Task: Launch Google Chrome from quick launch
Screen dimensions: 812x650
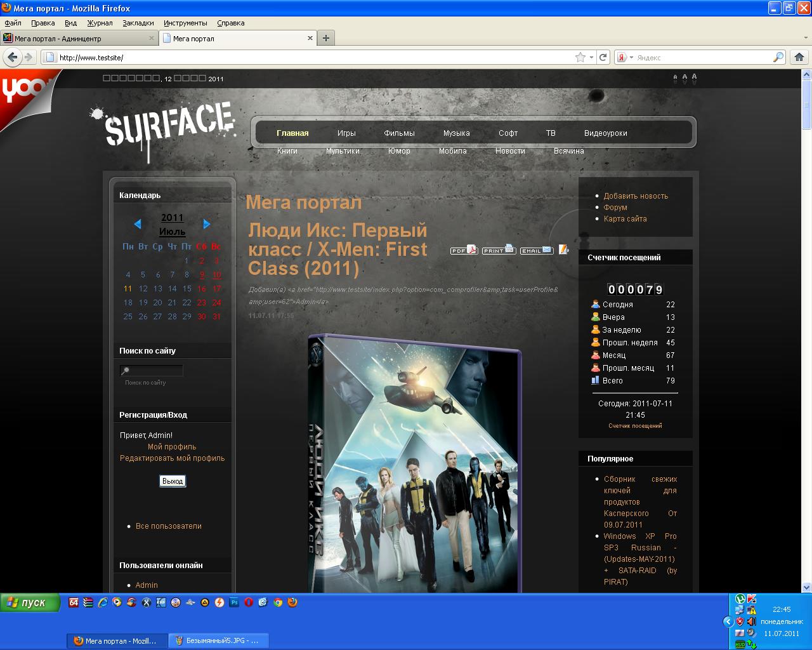Action: tap(278, 602)
